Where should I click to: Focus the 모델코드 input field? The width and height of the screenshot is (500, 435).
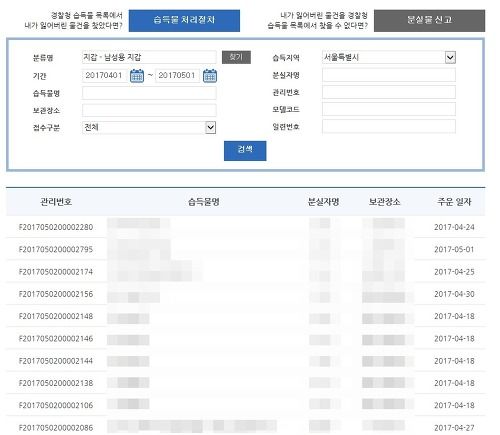tap(389, 109)
